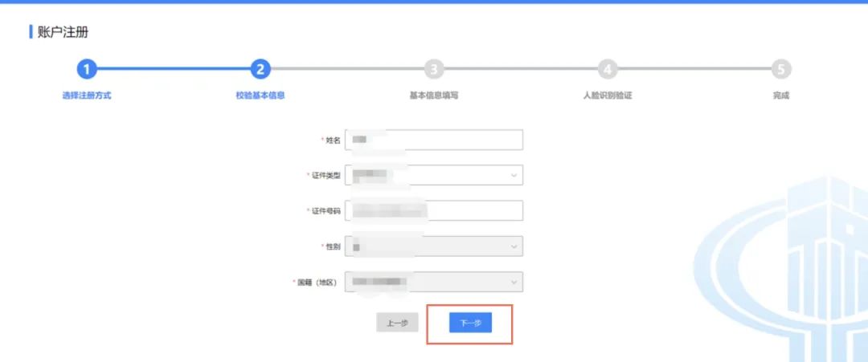Focus the 姓名 input field
The height and width of the screenshot is (362, 868).
[x=433, y=140]
